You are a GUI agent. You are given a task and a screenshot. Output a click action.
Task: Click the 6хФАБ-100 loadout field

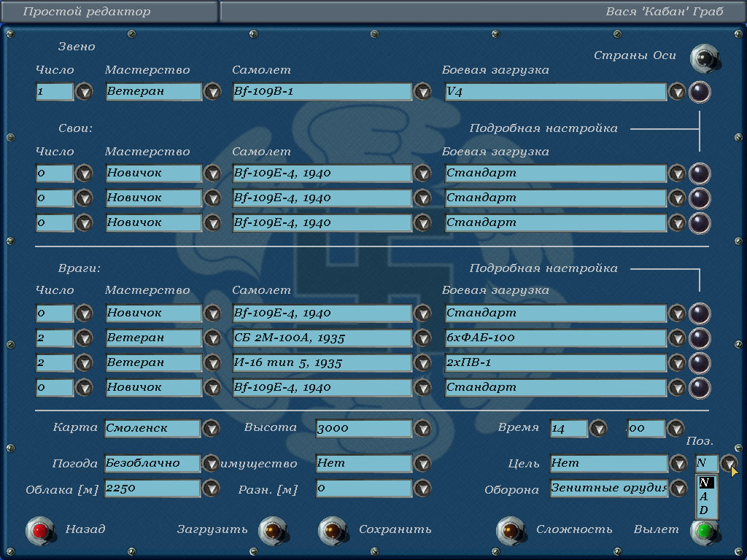point(555,338)
